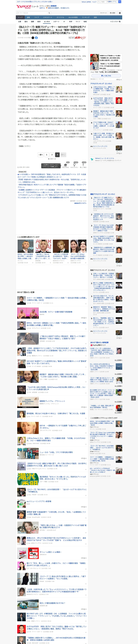The width and height of the screenshot is (138, 644).
Task: Open related link 育毛市場が急拡大 AGAクリニック
Action: (x=52, y=186)
